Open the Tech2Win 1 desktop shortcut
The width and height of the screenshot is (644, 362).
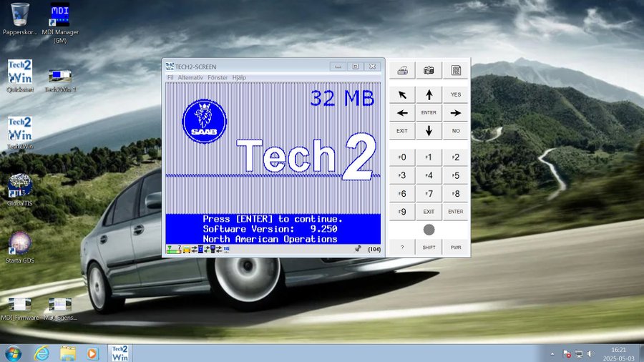tap(60, 81)
